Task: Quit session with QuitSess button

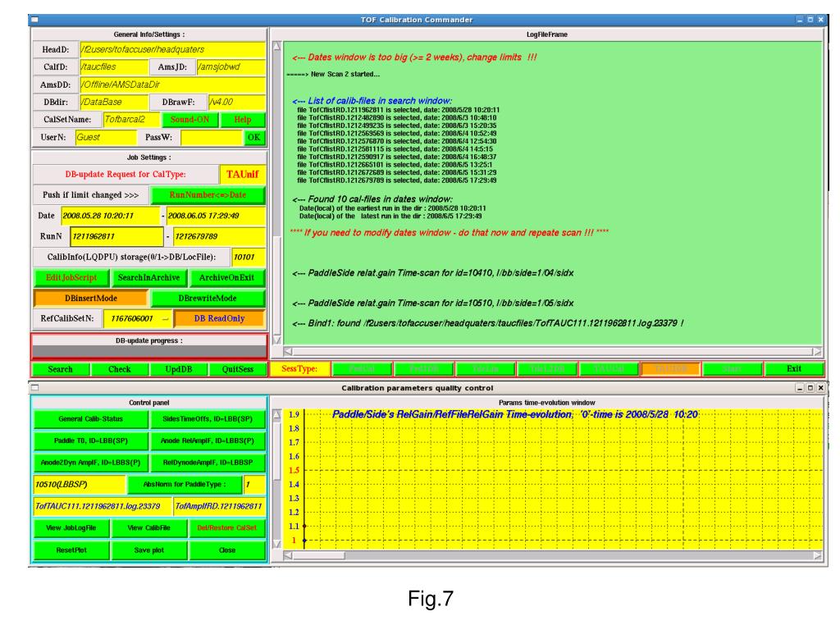Action: 237,370
